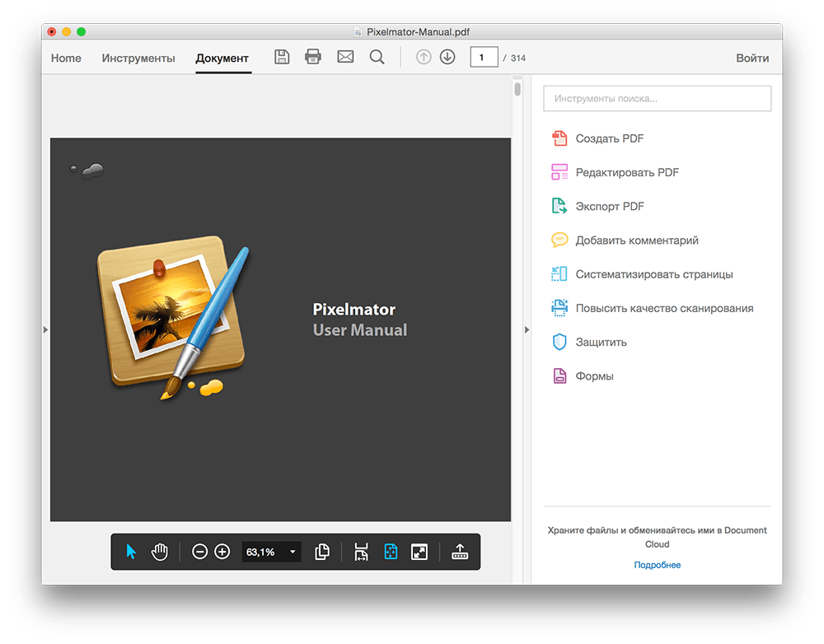Viewport: 824px width, 644px height.
Task: Collapse the right tools pane arrow
Action: coord(527,330)
